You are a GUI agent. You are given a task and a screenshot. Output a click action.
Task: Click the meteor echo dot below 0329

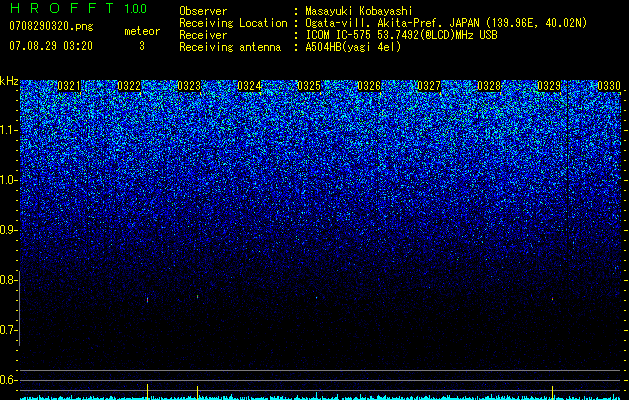(552, 299)
